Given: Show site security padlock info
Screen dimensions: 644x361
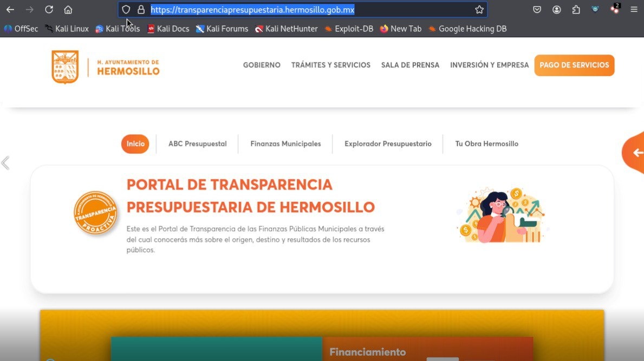Looking at the screenshot, I should [x=141, y=10].
